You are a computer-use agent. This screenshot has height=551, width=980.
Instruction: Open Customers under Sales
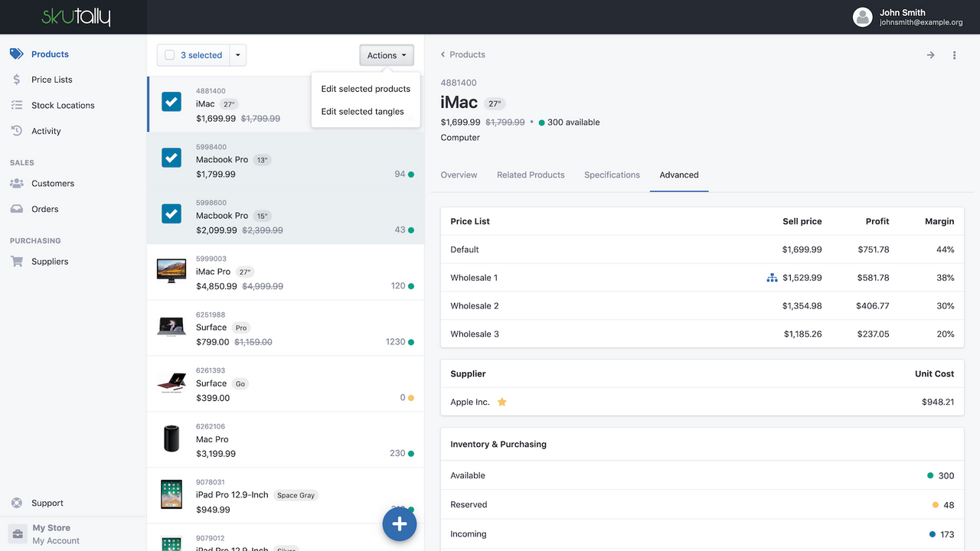point(54,183)
